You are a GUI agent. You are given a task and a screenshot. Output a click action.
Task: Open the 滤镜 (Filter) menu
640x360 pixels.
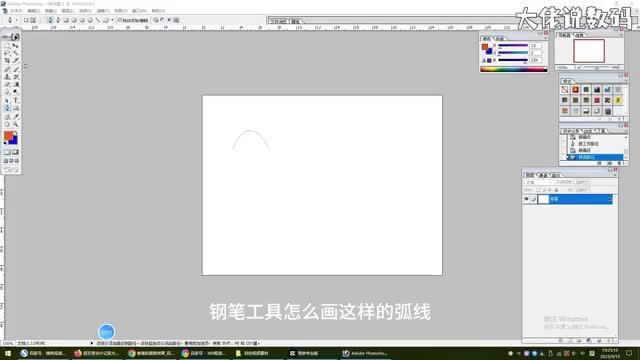[103, 11]
